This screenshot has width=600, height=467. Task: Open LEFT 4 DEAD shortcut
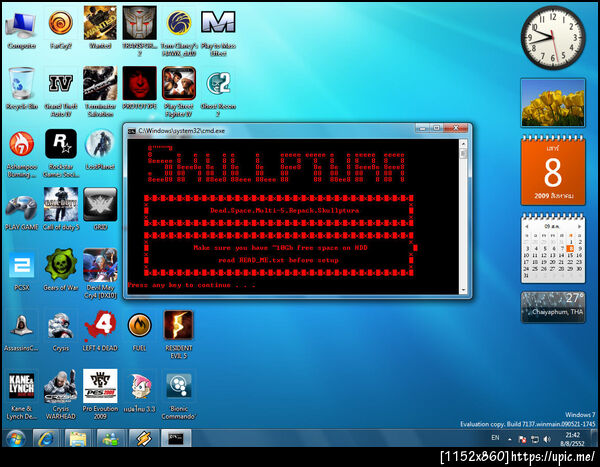pyautogui.click(x=100, y=331)
